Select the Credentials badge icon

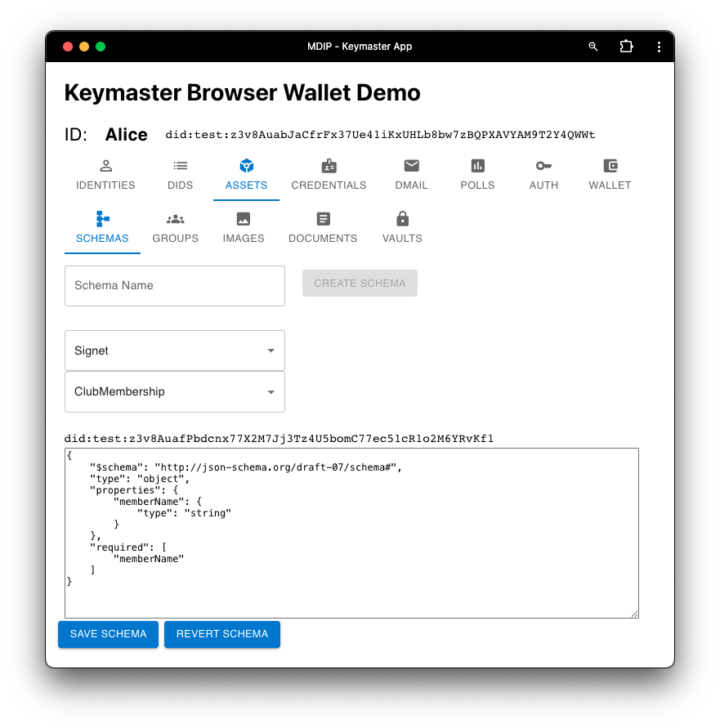click(x=329, y=166)
